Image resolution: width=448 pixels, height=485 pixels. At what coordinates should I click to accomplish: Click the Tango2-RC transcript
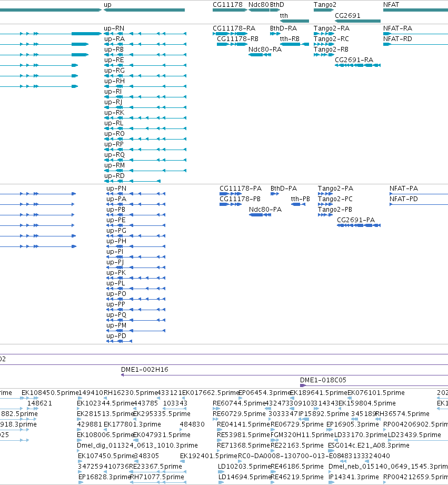tap(324, 44)
